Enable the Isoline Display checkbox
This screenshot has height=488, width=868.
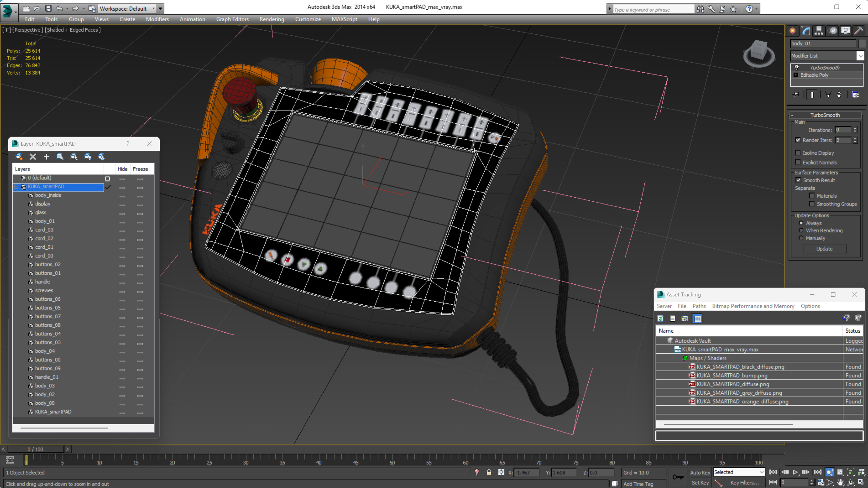tap(798, 153)
